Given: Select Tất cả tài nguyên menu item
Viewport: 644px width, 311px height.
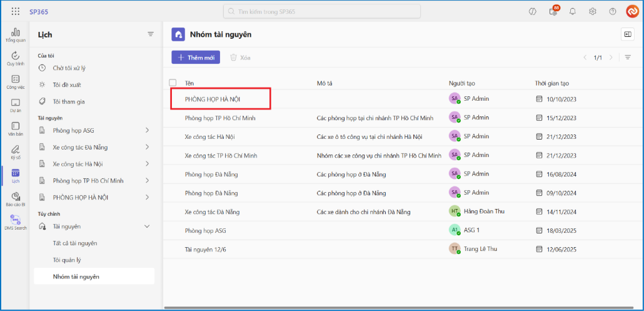Looking at the screenshot, I should point(75,243).
